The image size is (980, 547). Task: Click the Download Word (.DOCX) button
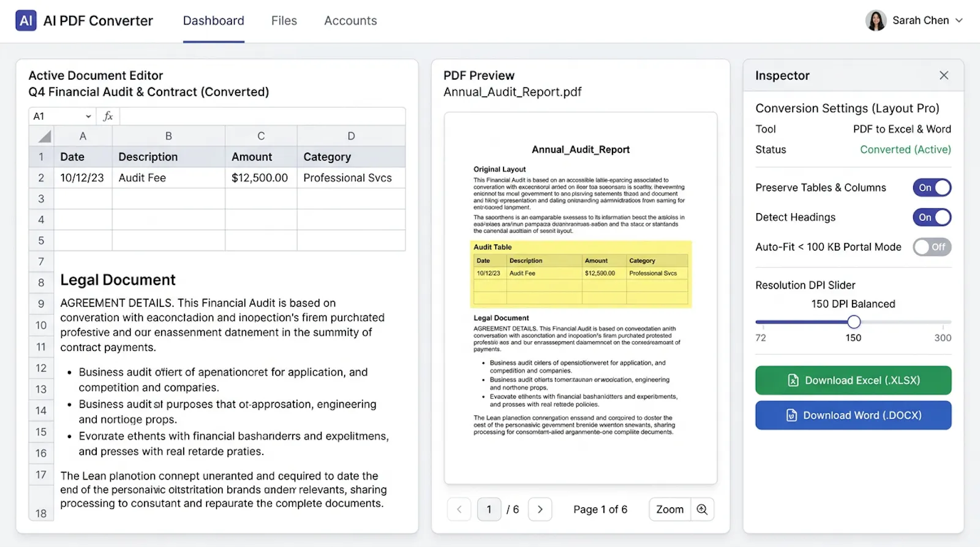point(853,415)
